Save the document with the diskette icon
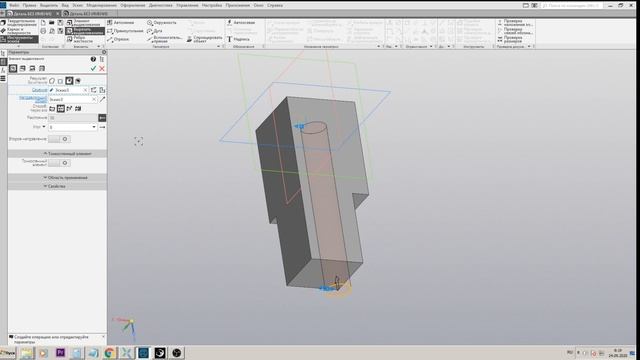 [60, 22]
